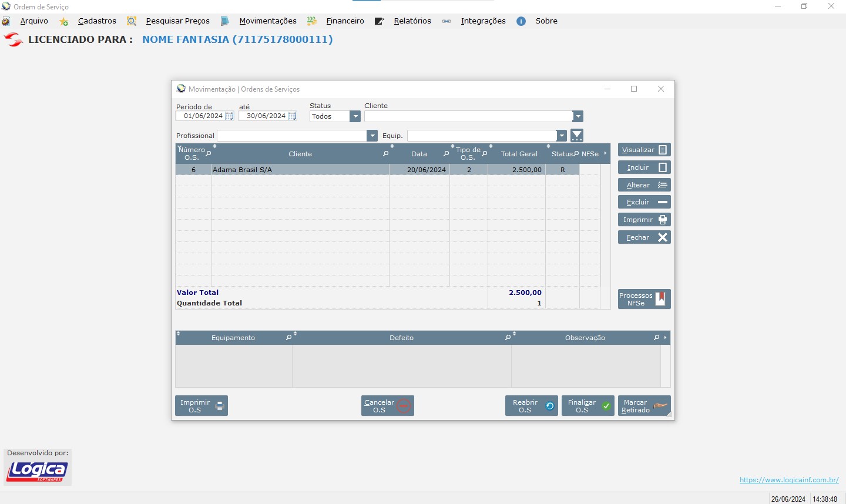Open the Movimentações menu

[267, 21]
